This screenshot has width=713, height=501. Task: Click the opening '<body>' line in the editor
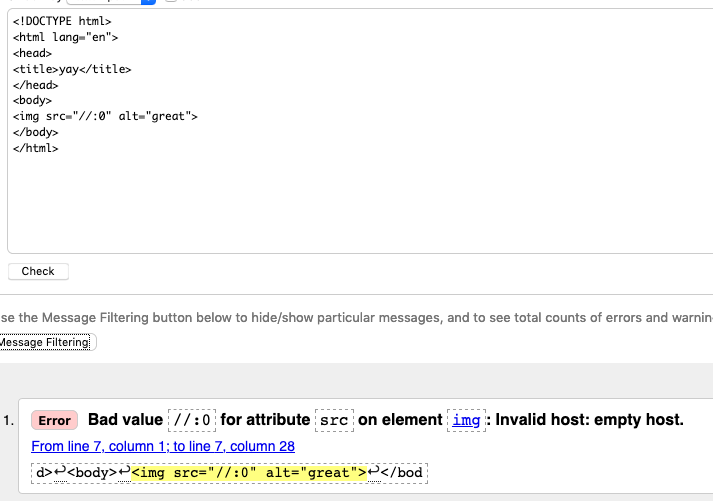pos(32,100)
